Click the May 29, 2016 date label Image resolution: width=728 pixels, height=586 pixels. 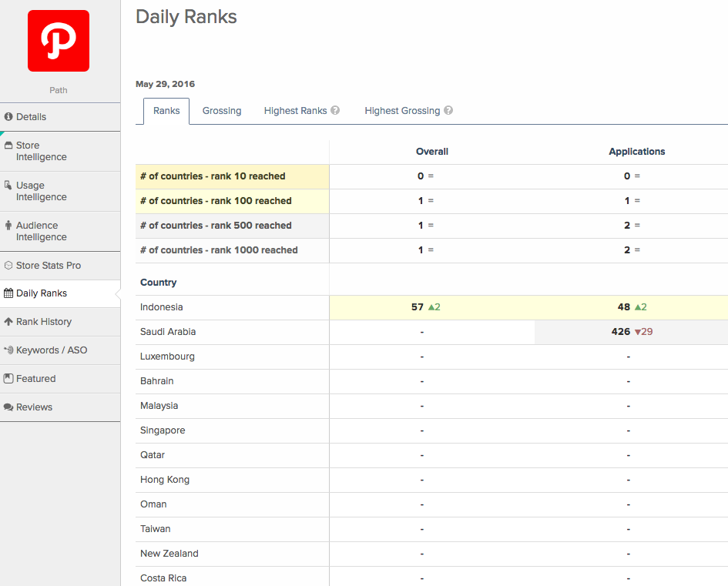click(x=166, y=84)
